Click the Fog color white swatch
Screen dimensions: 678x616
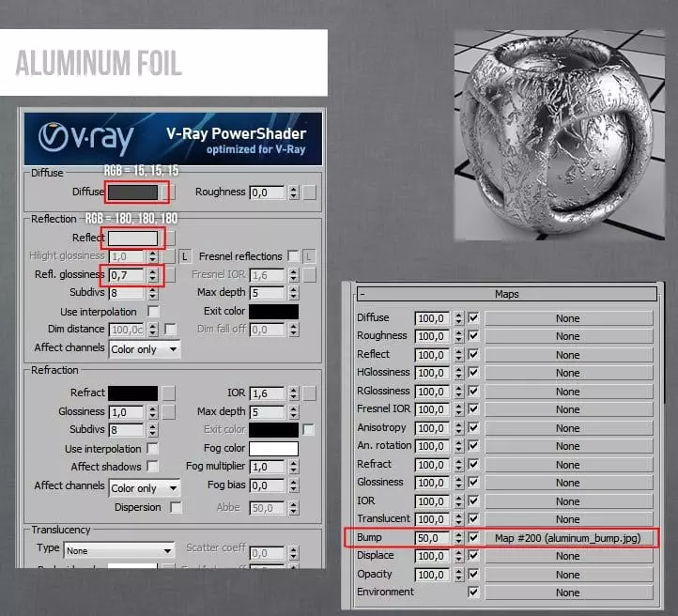point(273,449)
